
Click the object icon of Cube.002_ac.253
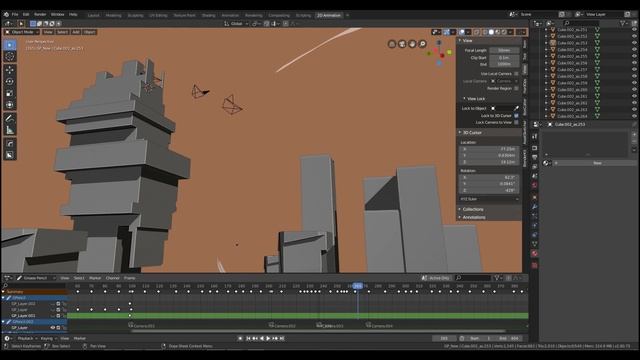tap(553, 43)
